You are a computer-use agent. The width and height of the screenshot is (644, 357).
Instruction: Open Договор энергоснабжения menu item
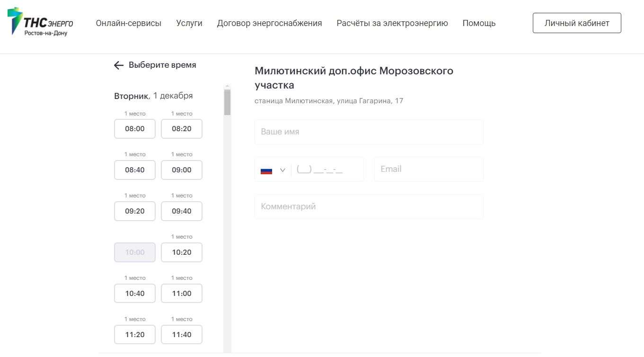pyautogui.click(x=270, y=23)
